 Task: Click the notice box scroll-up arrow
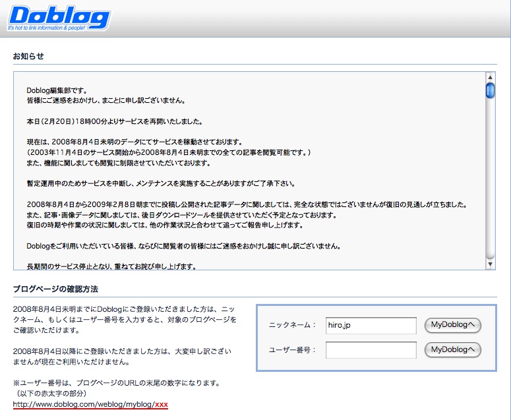click(490, 77)
